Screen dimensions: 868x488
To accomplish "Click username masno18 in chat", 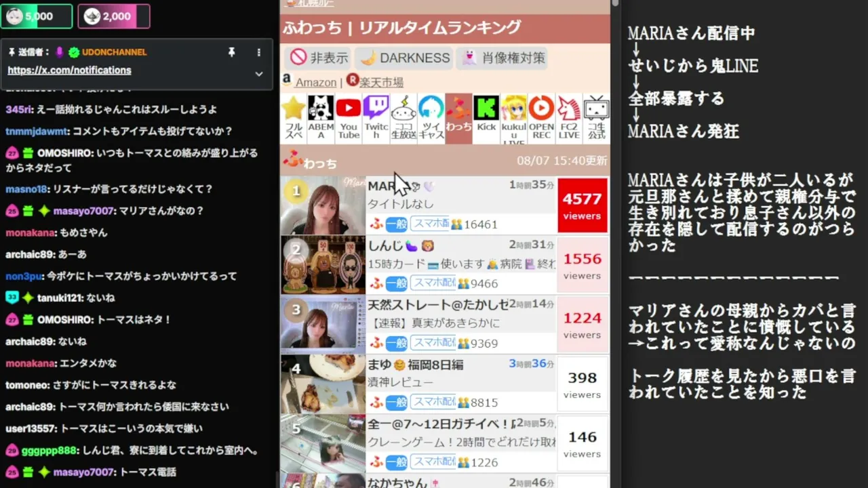I will click(26, 189).
